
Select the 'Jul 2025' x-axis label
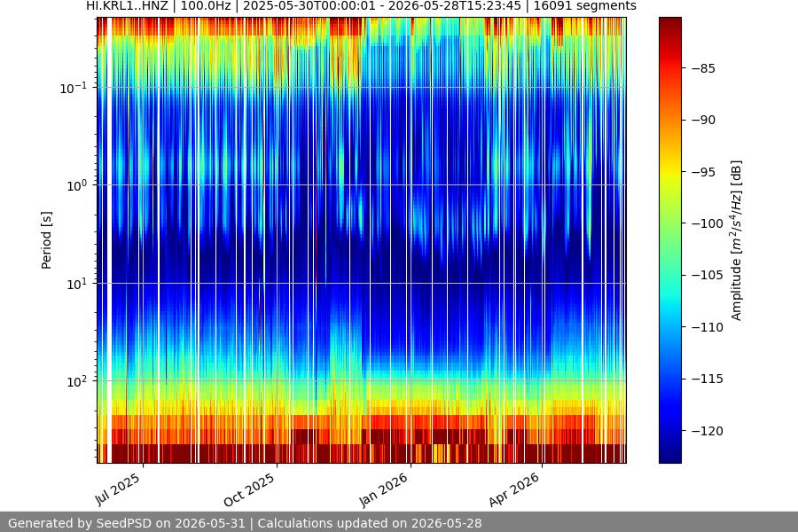tap(118, 489)
